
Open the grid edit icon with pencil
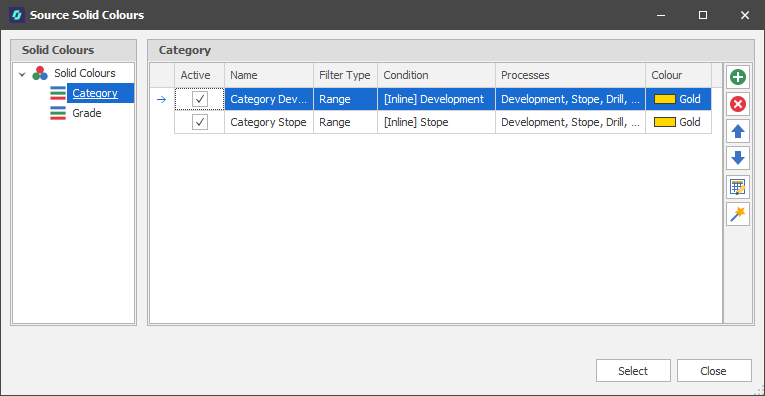click(737, 187)
